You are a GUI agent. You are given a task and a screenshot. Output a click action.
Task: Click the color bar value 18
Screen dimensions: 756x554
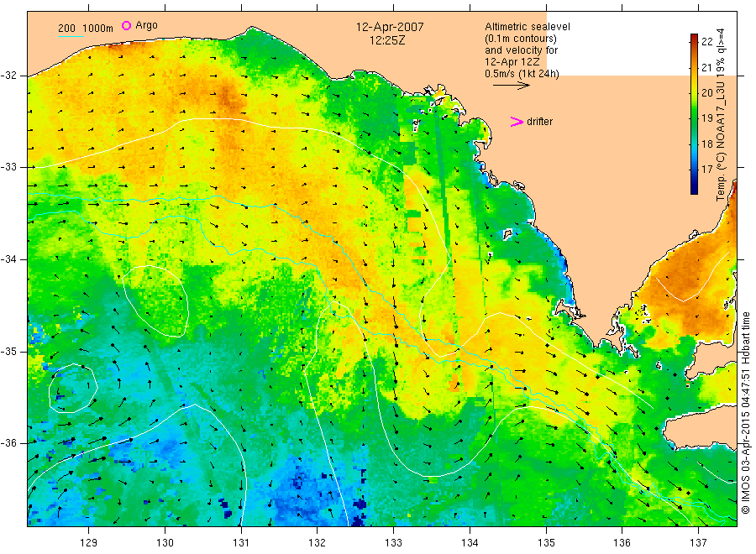(706, 144)
